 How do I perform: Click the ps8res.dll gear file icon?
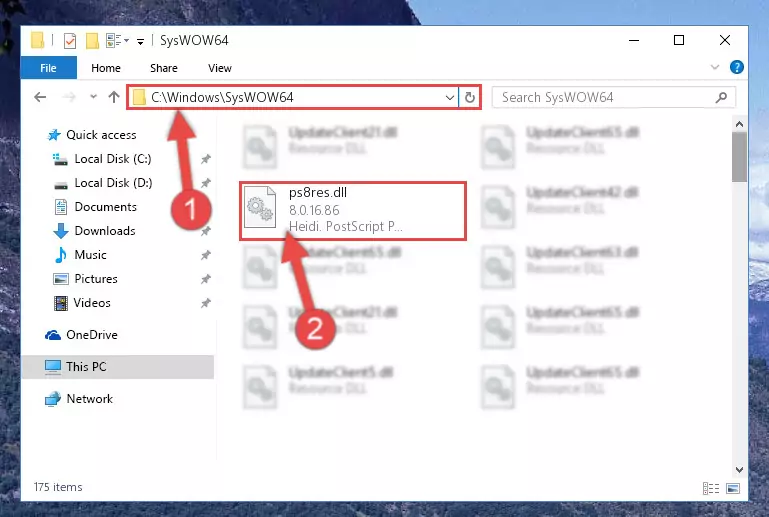[x=260, y=207]
